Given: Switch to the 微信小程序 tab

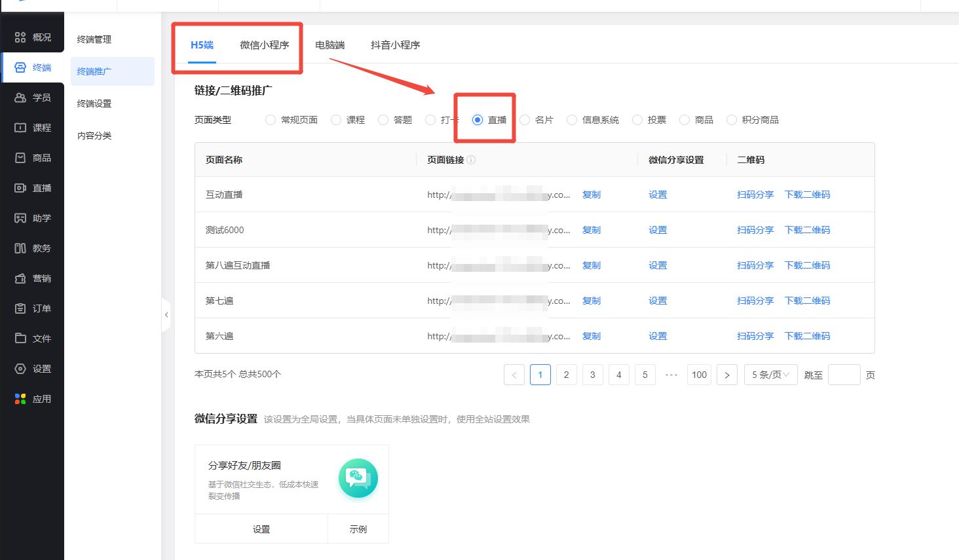Looking at the screenshot, I should [x=264, y=45].
